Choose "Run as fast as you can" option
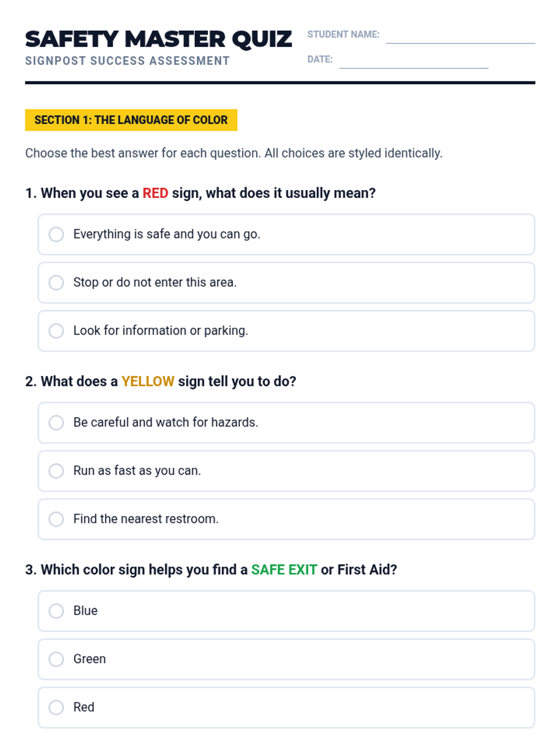Image resolution: width=560 pixels, height=747 pixels. pyautogui.click(x=56, y=471)
